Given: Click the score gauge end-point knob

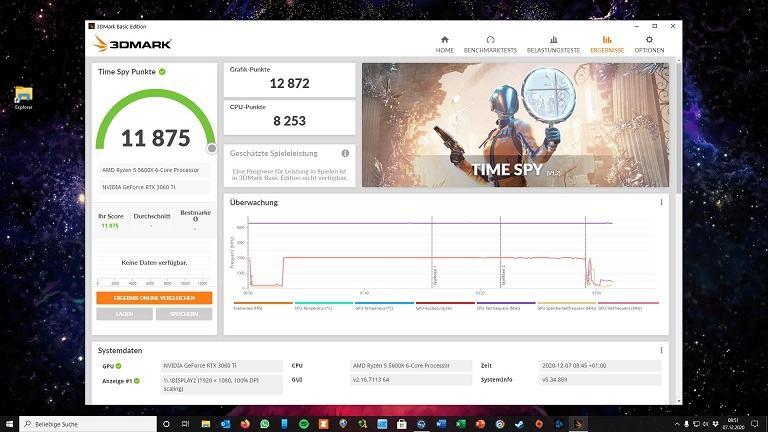Looking at the screenshot, I should [212, 148].
